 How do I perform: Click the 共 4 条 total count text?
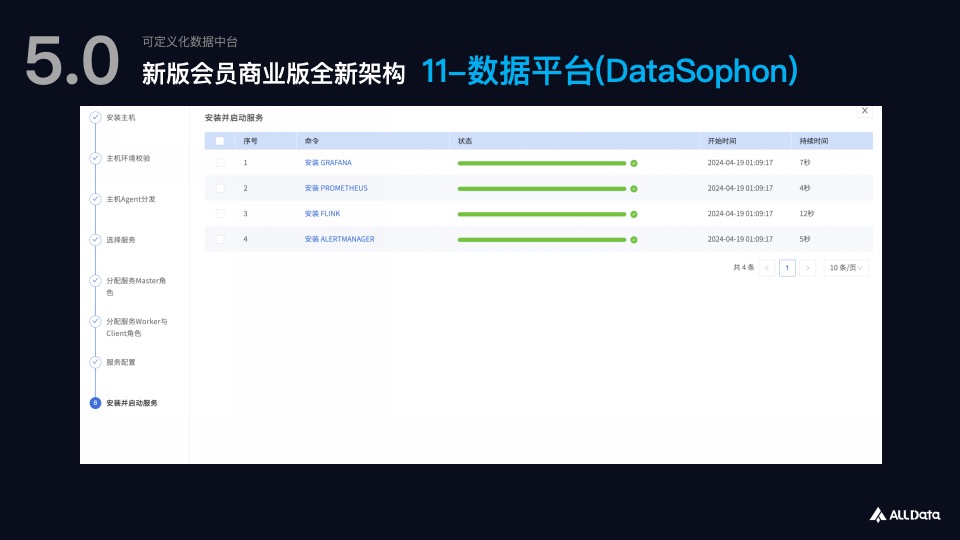click(x=744, y=268)
